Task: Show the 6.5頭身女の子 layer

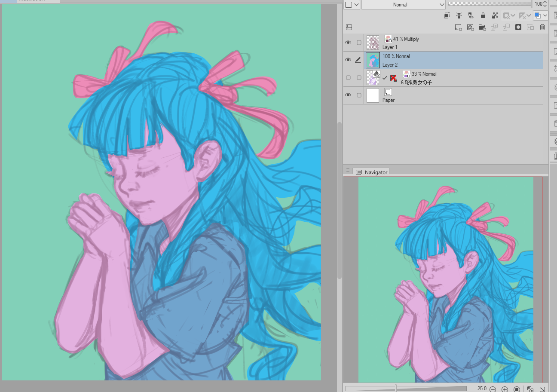Action: point(348,78)
